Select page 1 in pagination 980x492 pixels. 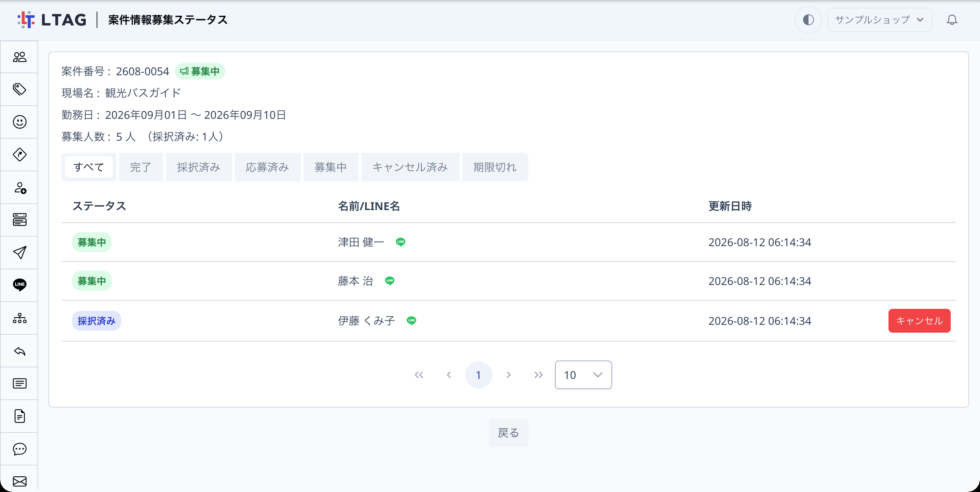(x=478, y=375)
